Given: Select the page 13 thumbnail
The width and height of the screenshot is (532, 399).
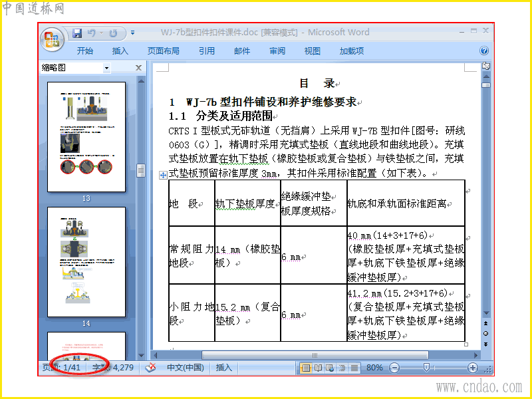Looking at the screenshot, I should tap(86, 137).
